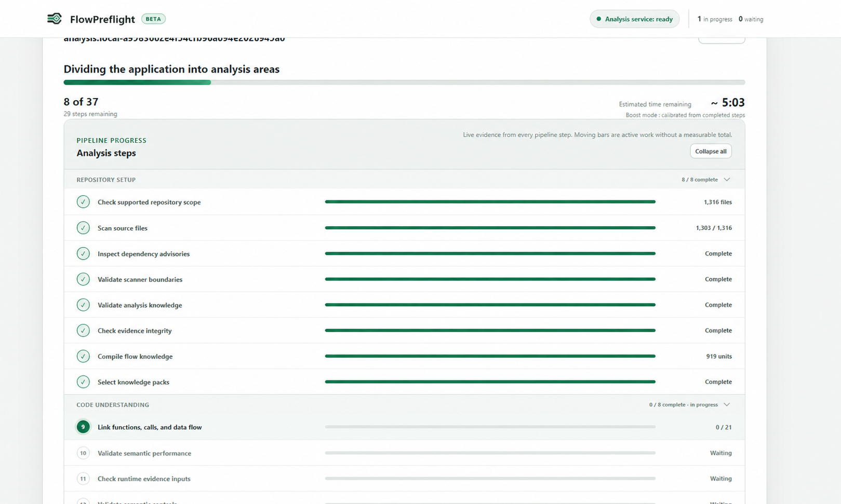
Task: Click the 'Estimated time remaining' label
Action: [x=655, y=104]
